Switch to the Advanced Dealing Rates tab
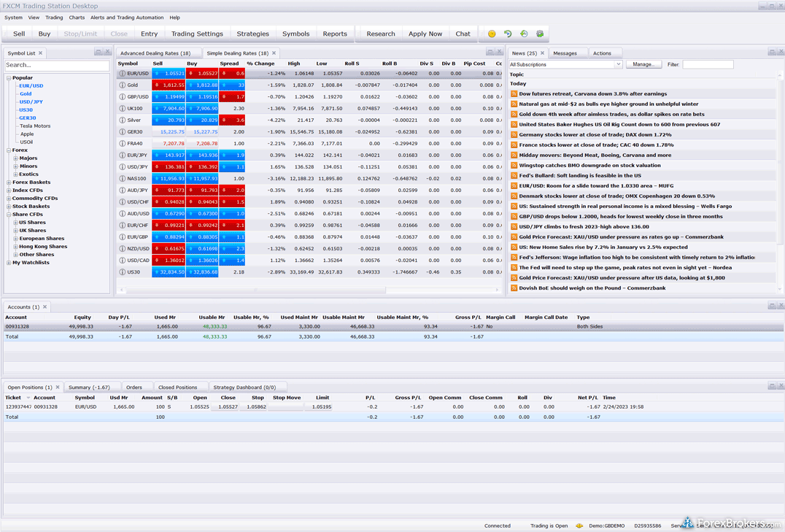 155,53
